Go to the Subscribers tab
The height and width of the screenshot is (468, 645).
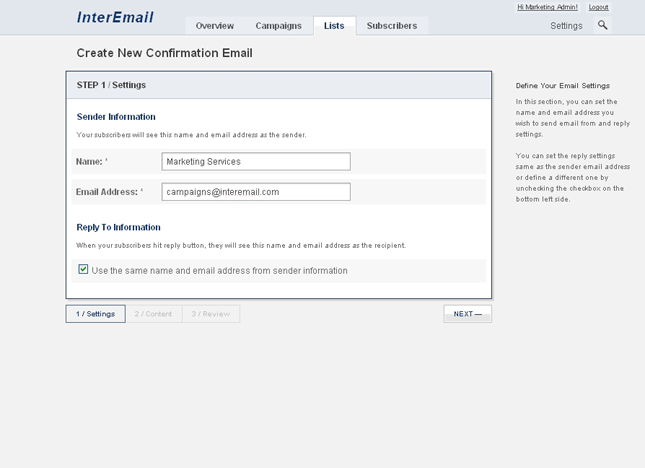coord(392,26)
